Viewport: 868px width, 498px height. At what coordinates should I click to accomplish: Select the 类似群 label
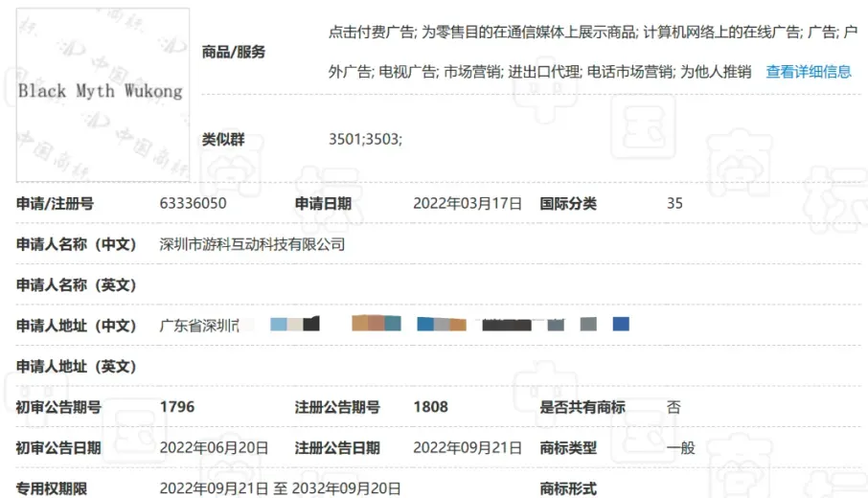click(223, 139)
